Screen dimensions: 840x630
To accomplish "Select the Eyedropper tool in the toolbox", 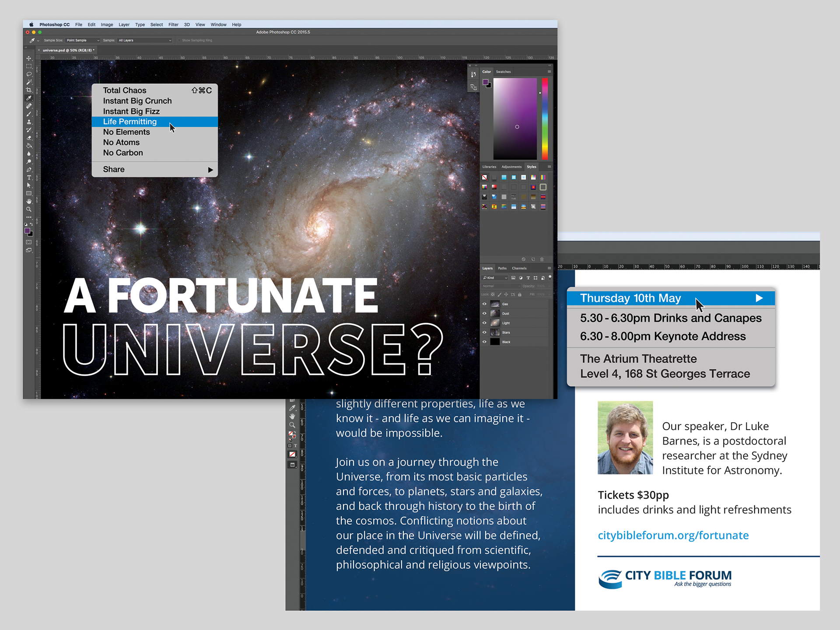I will [x=29, y=98].
